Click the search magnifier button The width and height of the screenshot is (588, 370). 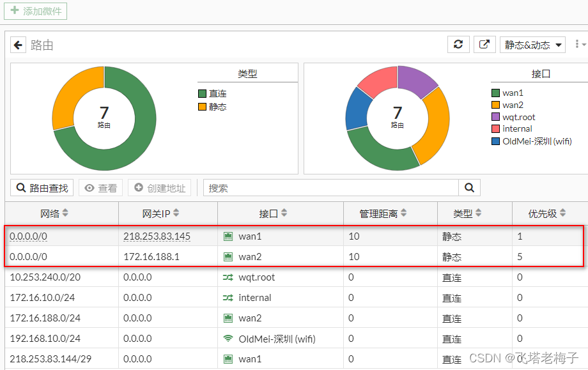tap(470, 188)
